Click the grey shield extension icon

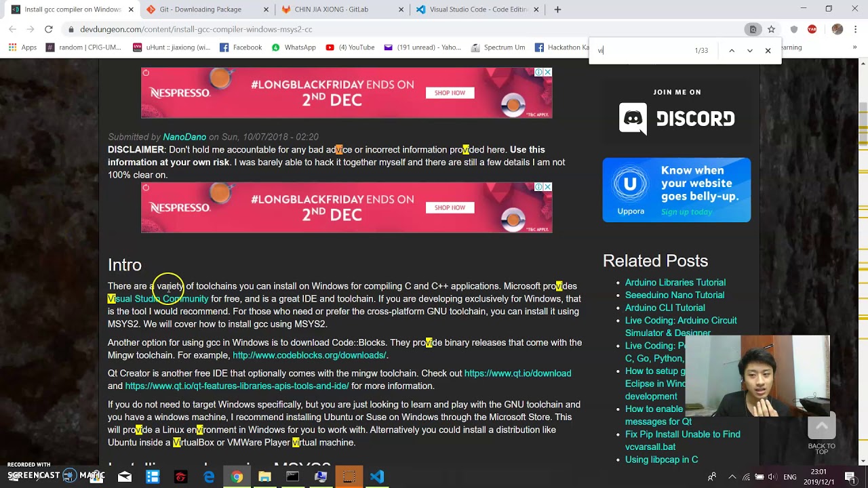(794, 29)
